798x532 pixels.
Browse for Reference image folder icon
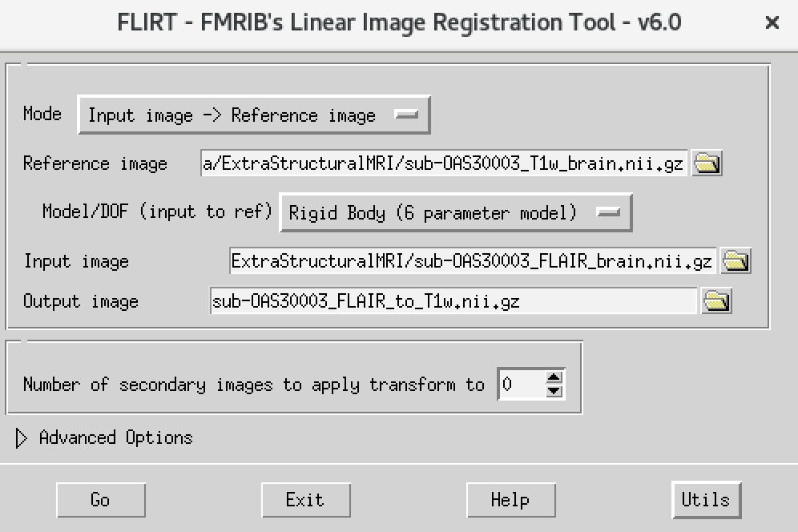click(707, 163)
